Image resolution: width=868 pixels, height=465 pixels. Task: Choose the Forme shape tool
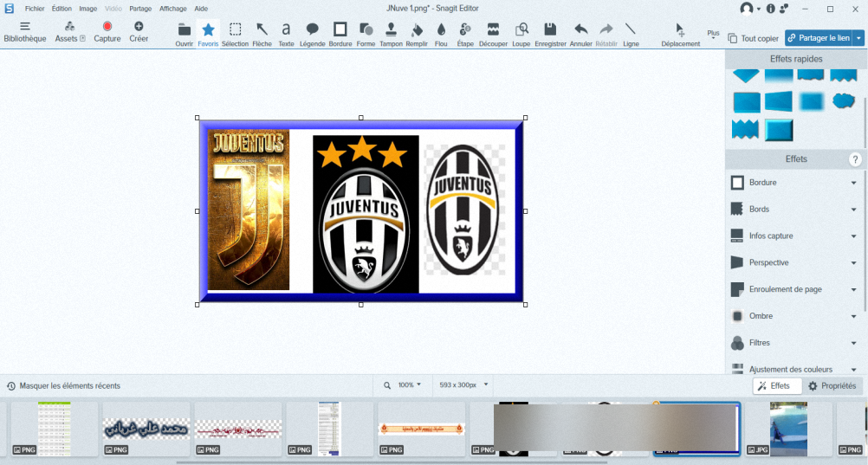(366, 35)
